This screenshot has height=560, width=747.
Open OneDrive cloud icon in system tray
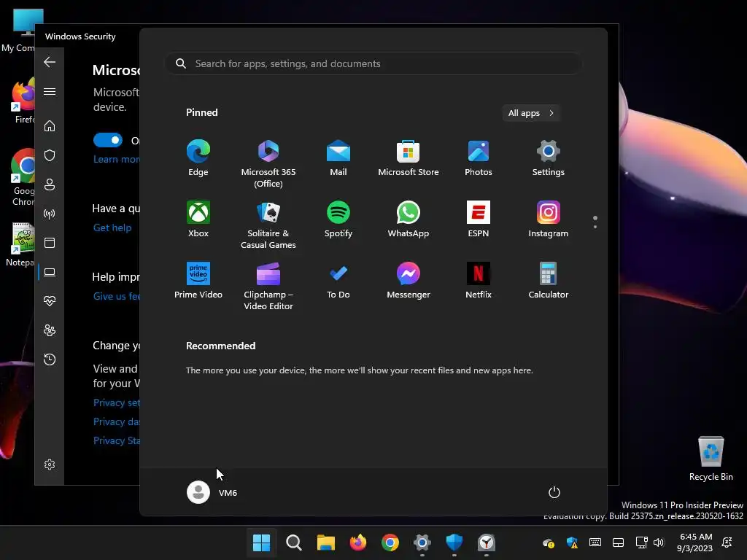point(549,542)
